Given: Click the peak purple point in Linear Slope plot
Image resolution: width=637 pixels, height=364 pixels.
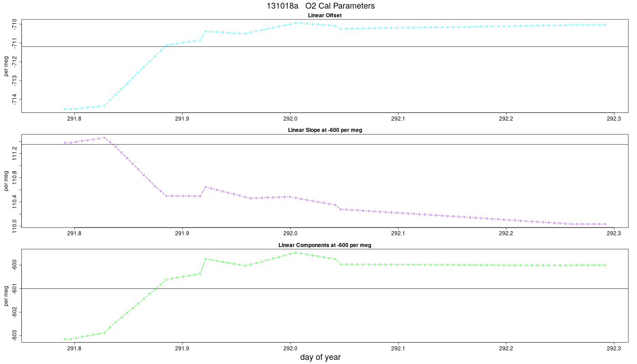Looking at the screenshot, I should tap(105, 137).
